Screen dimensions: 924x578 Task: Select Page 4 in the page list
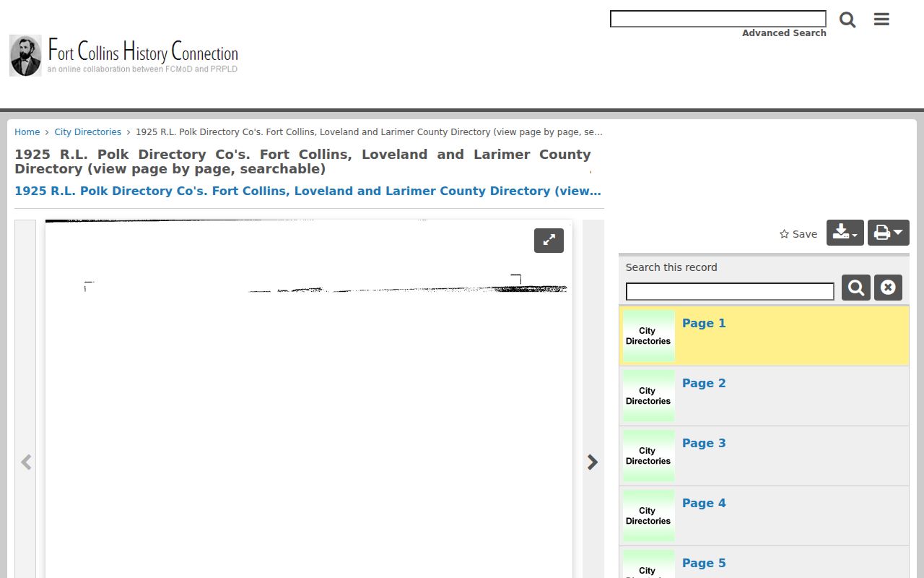[764, 516]
